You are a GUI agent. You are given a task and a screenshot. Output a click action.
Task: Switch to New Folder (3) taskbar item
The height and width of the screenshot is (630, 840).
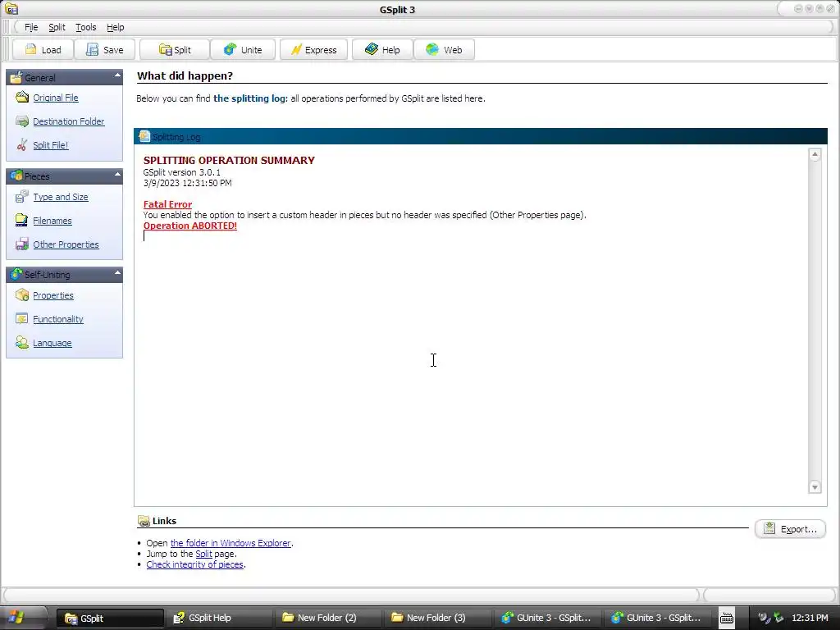(x=437, y=618)
